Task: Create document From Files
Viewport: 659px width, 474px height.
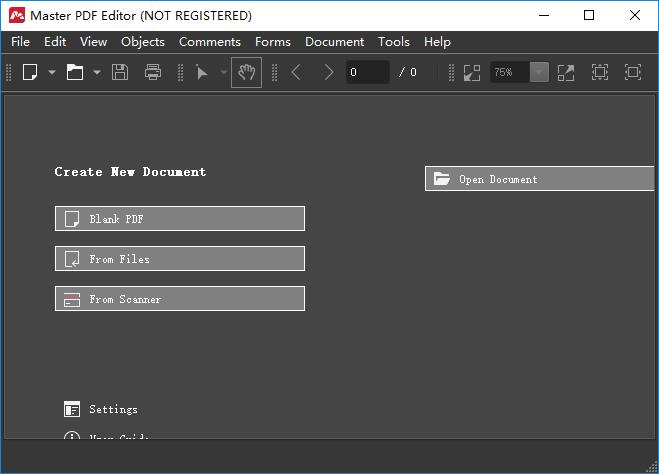Action: 180,259
